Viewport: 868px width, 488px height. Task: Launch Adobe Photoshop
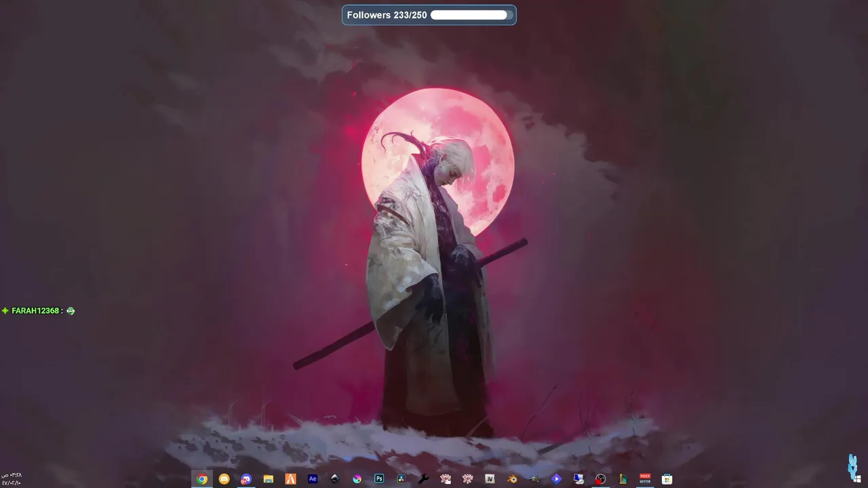click(379, 479)
